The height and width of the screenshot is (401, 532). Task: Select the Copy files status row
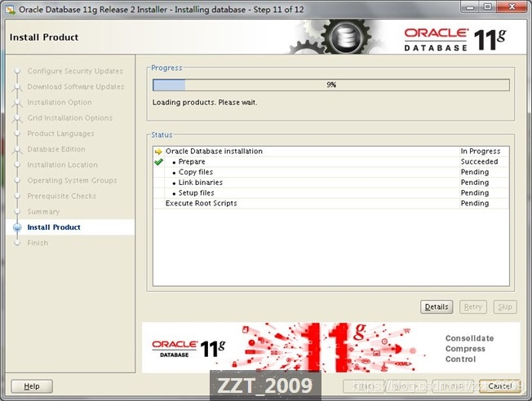click(331, 172)
